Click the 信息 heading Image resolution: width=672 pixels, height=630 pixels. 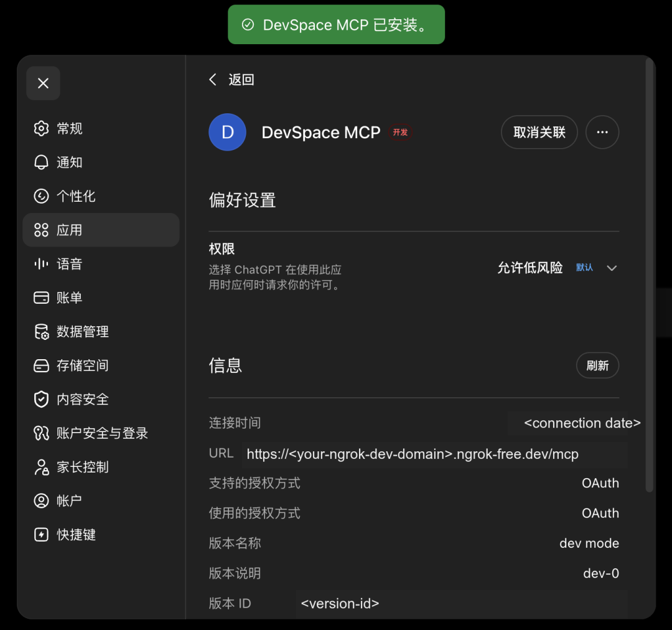pyautogui.click(x=225, y=365)
